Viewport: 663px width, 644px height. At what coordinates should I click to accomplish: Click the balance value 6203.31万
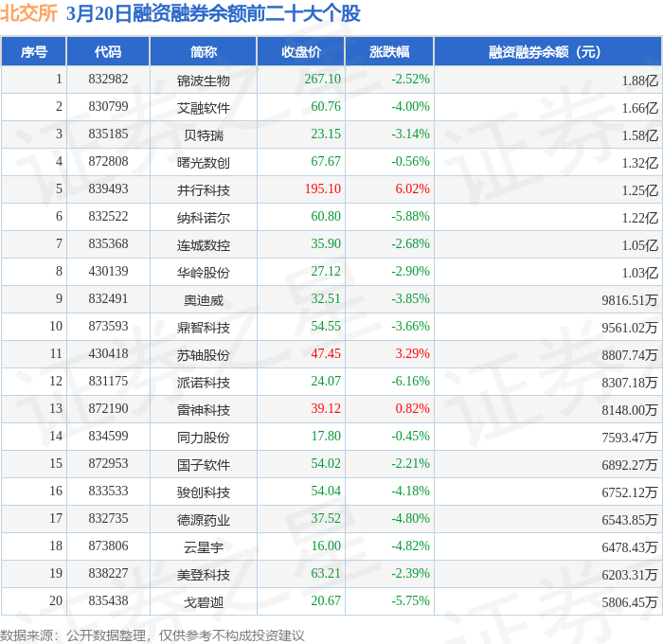(630, 575)
